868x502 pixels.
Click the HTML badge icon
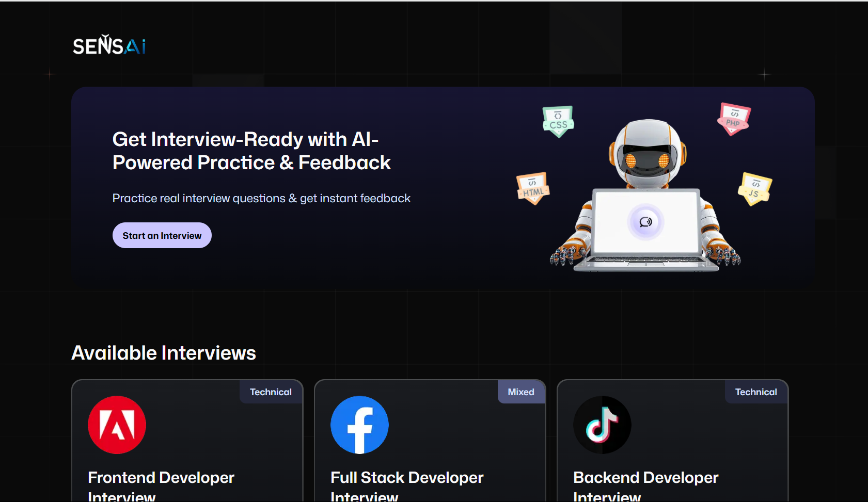533,188
